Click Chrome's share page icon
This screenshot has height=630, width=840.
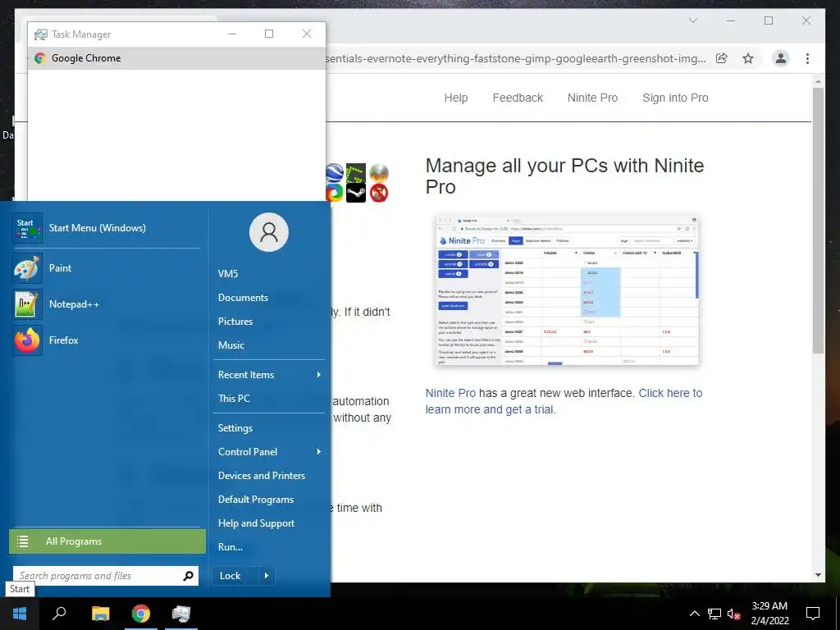[x=722, y=58]
